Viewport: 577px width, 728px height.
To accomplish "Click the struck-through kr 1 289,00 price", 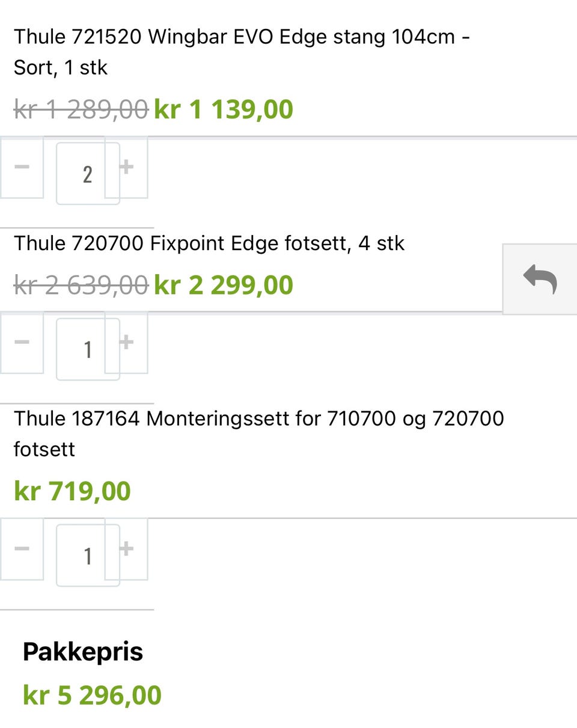I will tap(81, 110).
